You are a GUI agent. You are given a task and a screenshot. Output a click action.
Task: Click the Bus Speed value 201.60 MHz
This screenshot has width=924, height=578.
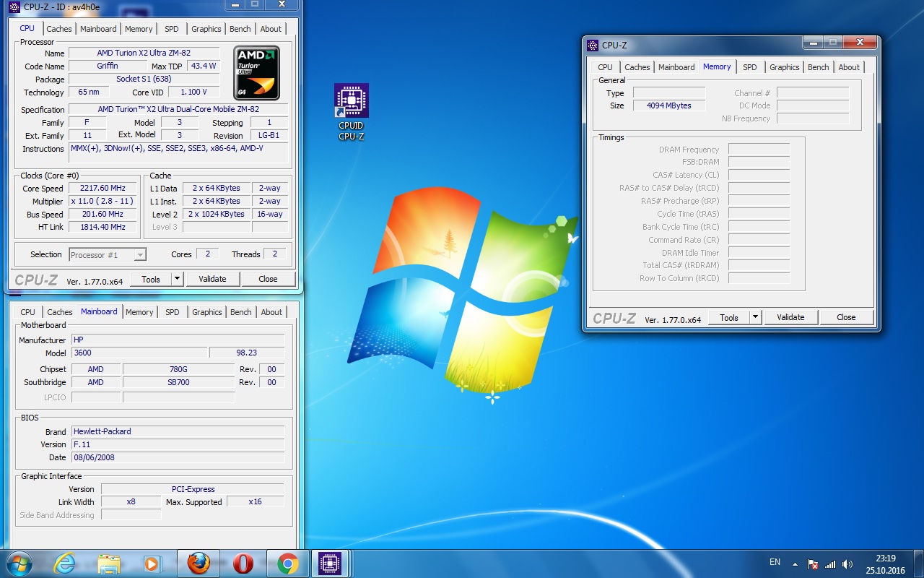click(x=103, y=214)
